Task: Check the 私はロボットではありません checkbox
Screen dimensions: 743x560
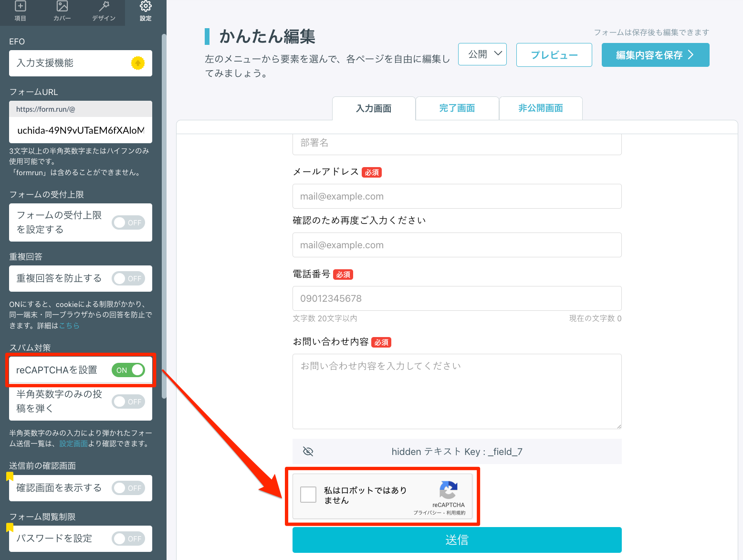Action: click(x=308, y=495)
